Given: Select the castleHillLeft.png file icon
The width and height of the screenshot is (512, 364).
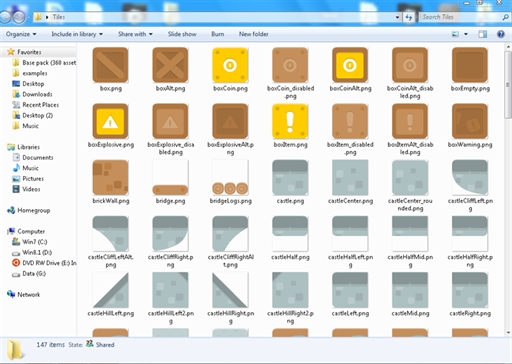Looking at the screenshot, I should click(110, 290).
